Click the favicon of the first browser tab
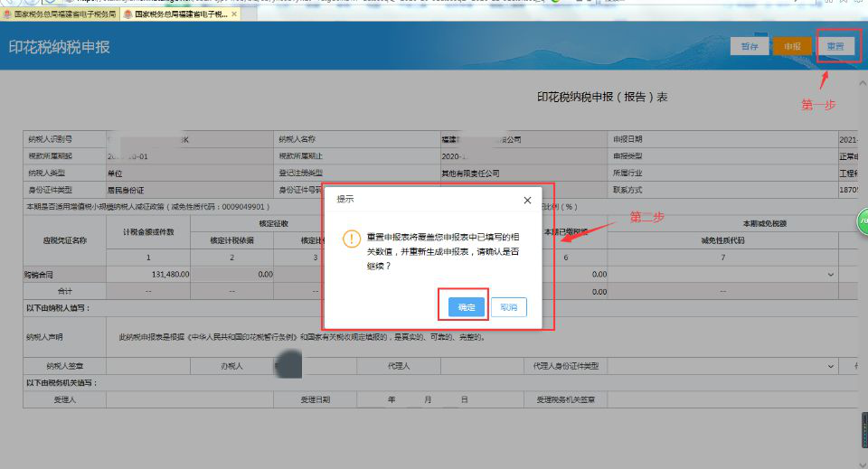868x469 pixels. (x=8, y=15)
